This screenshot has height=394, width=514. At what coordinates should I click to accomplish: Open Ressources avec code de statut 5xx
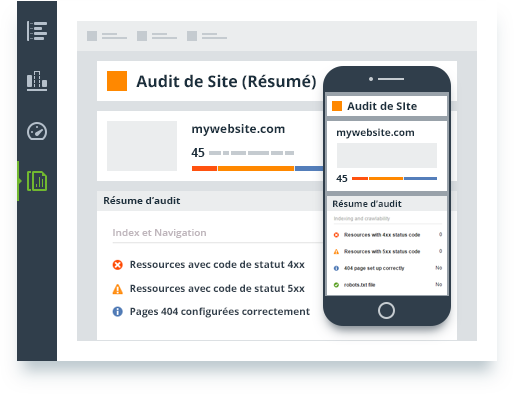coord(217,289)
